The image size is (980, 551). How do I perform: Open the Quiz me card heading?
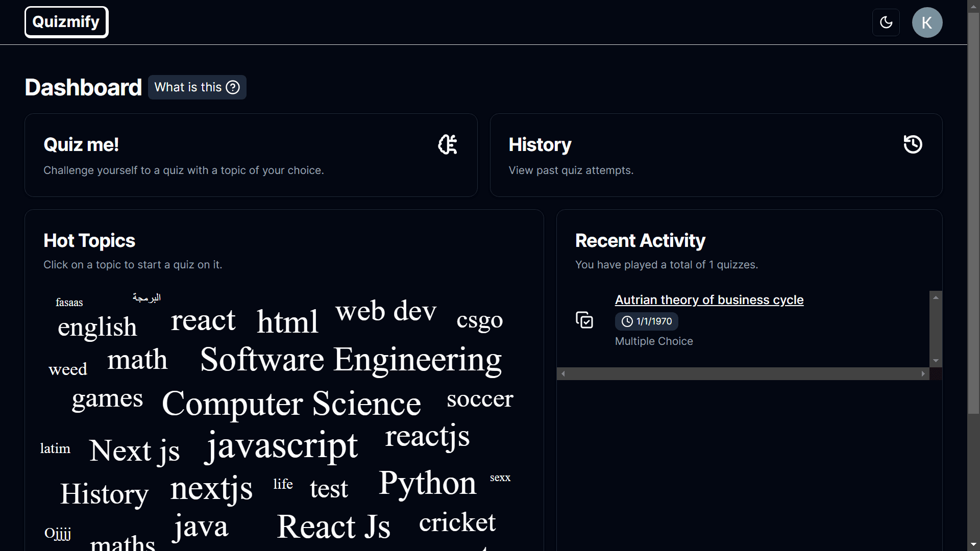81,145
